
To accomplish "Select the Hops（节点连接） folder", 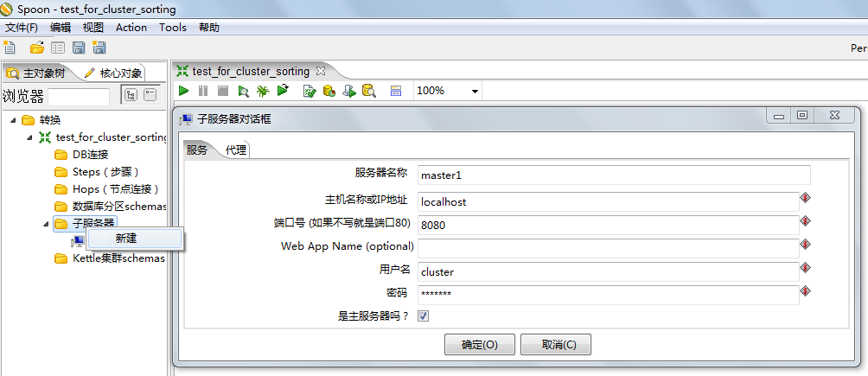I will [107, 188].
